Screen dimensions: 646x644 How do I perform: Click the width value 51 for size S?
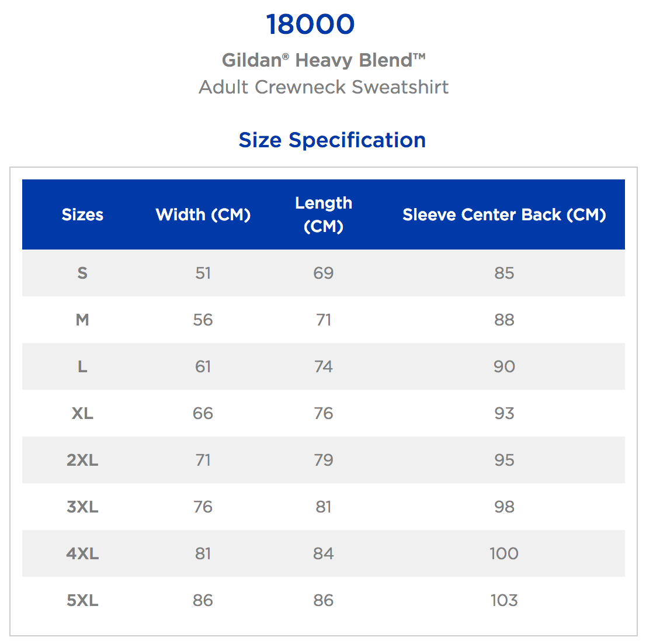[203, 273]
